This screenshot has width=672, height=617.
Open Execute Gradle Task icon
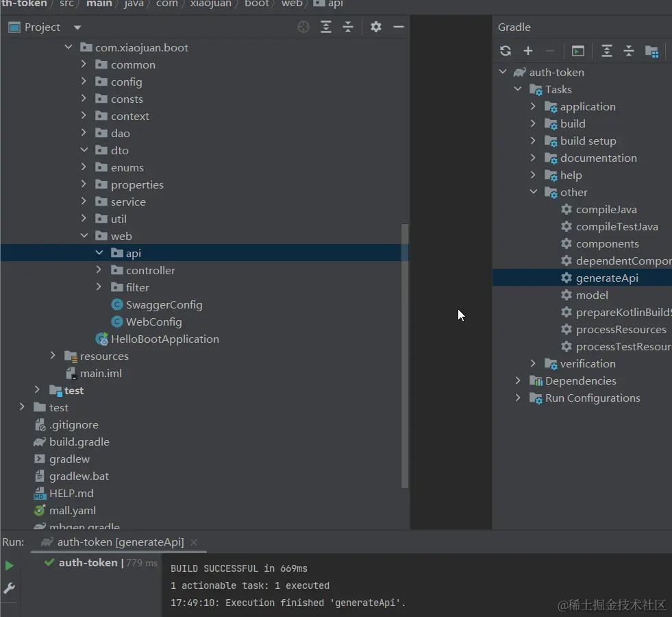[x=577, y=51]
